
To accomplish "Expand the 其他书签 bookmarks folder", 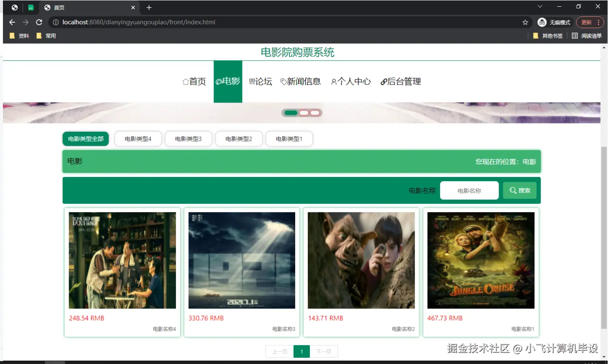I will click(x=547, y=36).
